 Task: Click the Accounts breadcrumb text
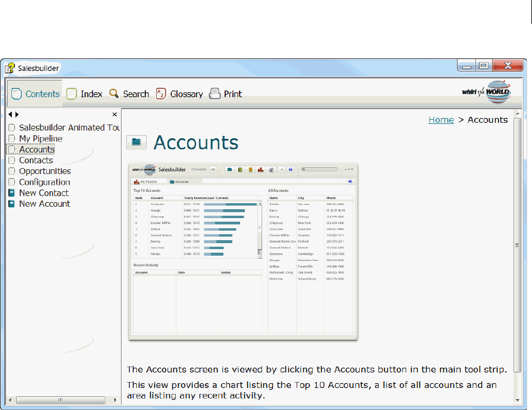pyautogui.click(x=487, y=120)
